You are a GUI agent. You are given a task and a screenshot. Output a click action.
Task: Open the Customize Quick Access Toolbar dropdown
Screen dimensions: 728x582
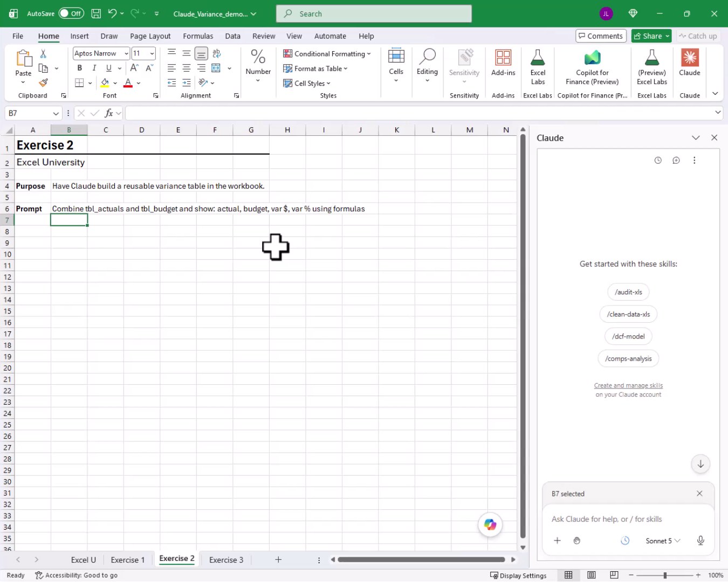(156, 13)
